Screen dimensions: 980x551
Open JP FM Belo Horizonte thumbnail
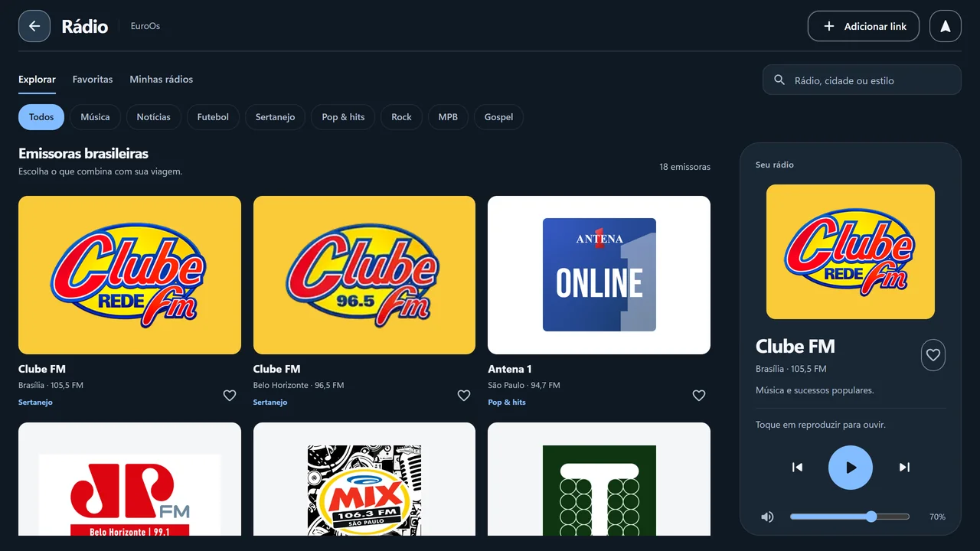pyautogui.click(x=129, y=479)
